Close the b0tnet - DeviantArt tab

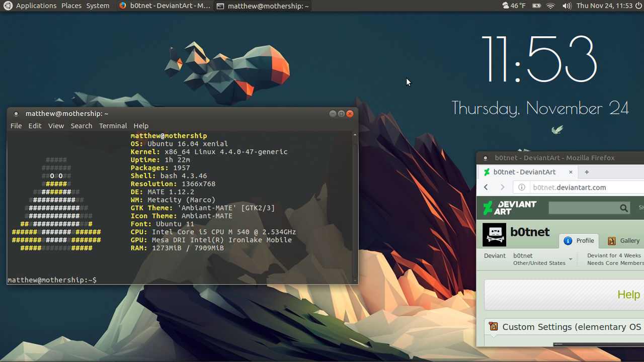571,172
